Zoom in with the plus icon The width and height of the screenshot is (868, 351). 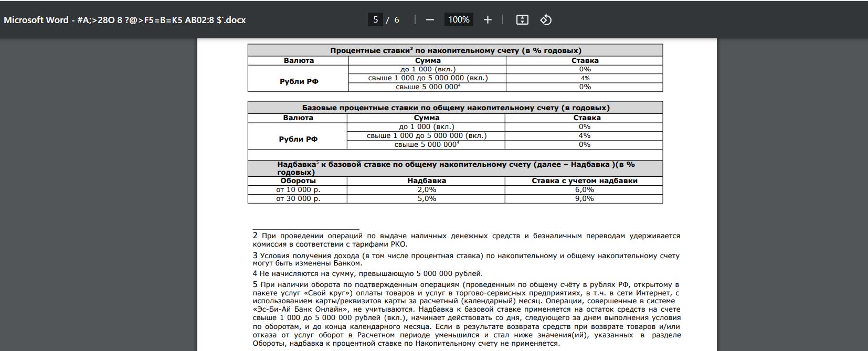click(x=488, y=20)
